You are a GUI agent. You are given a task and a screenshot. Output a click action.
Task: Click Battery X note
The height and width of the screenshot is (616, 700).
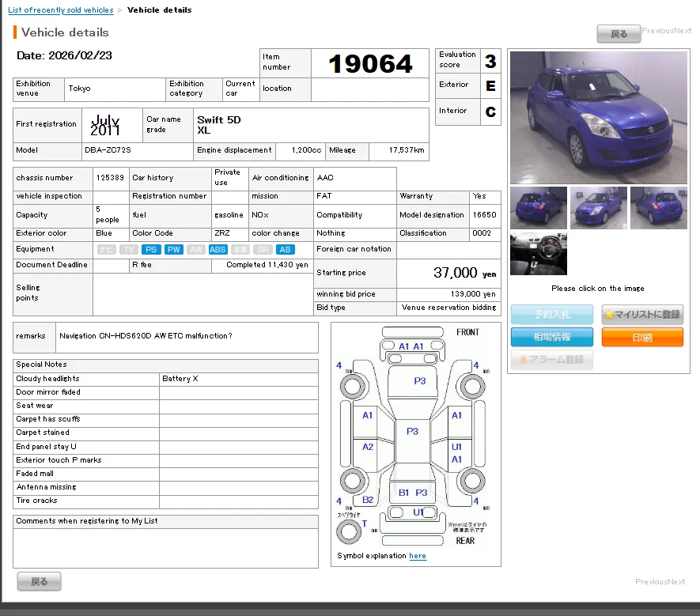pyautogui.click(x=180, y=379)
